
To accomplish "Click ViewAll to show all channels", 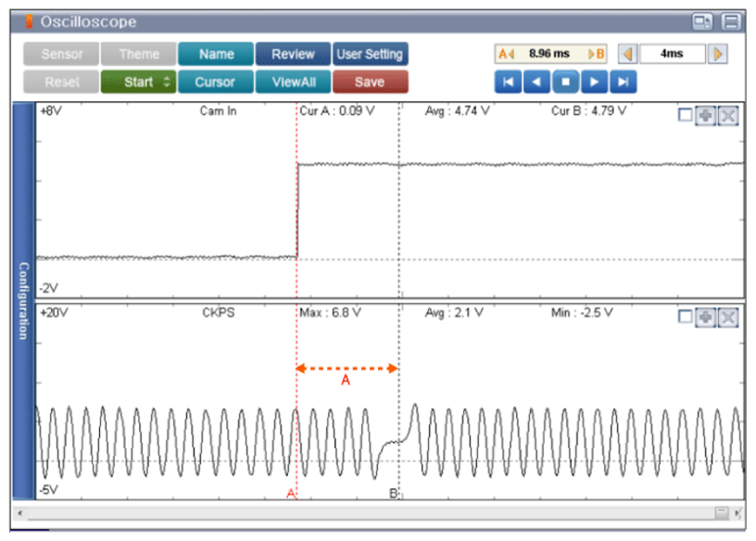I will click(293, 82).
